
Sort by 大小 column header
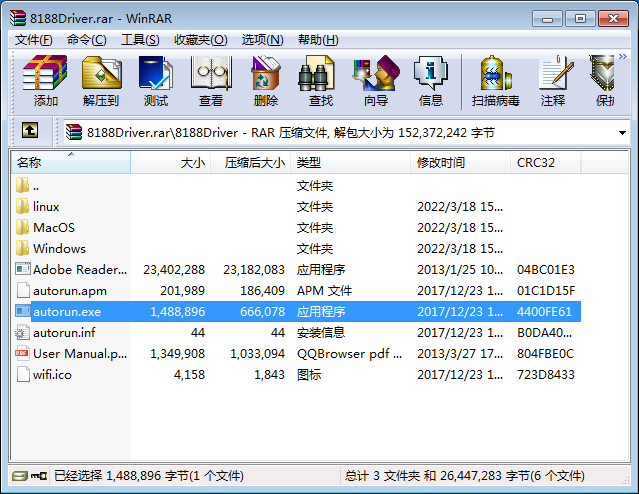pyautogui.click(x=170, y=163)
